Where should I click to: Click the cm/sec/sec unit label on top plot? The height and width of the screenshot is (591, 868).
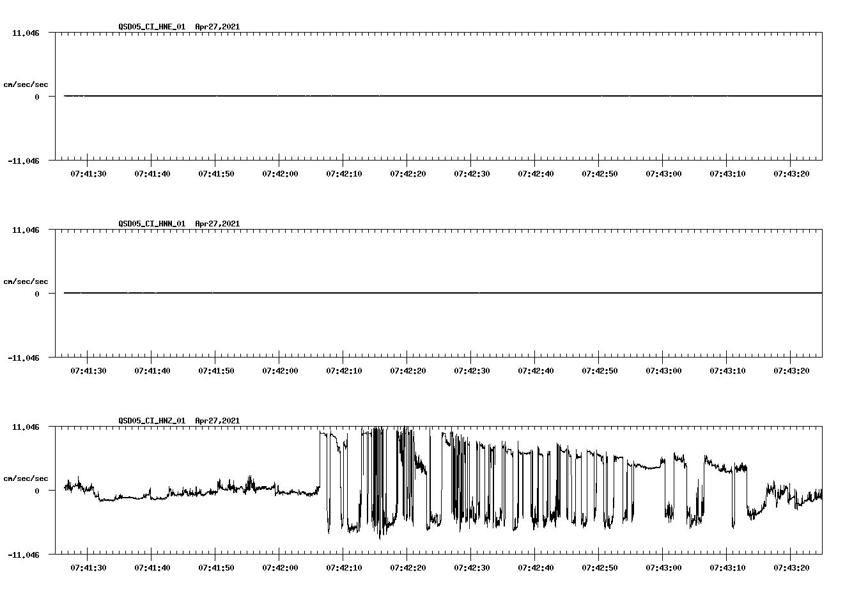(26, 83)
